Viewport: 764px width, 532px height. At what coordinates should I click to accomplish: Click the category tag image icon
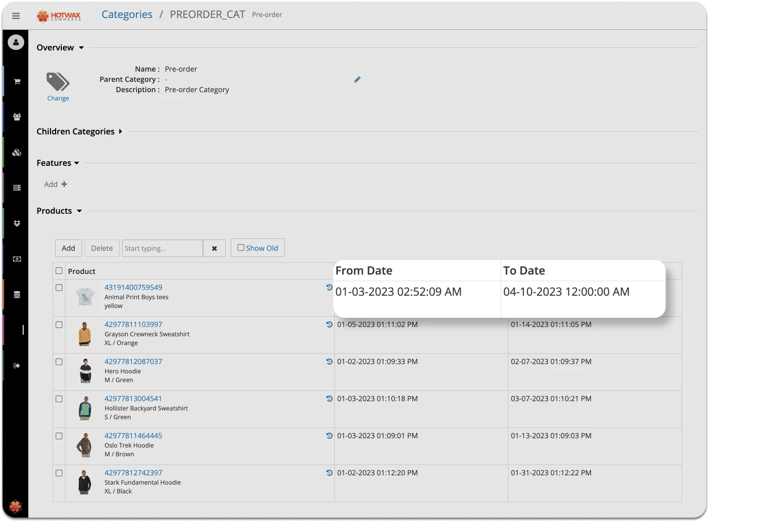pos(58,82)
